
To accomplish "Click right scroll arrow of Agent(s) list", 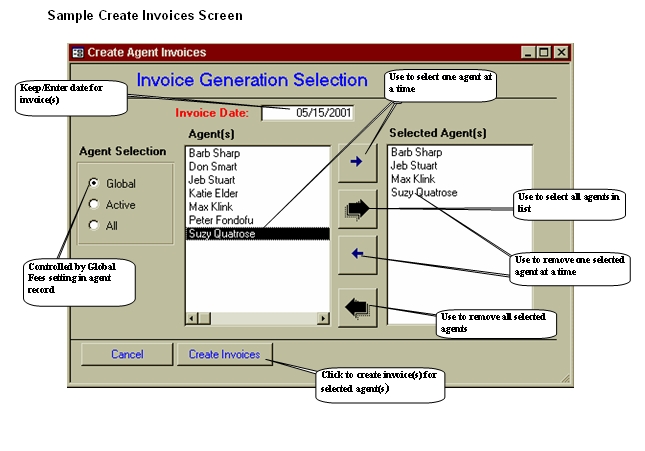I will click(x=323, y=318).
